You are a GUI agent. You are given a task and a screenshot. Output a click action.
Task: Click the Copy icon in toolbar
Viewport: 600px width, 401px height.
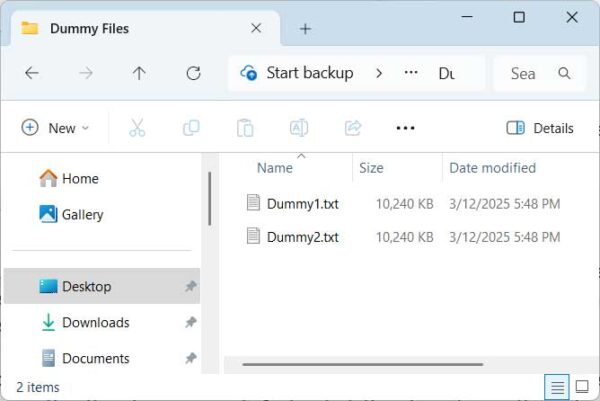tap(191, 128)
